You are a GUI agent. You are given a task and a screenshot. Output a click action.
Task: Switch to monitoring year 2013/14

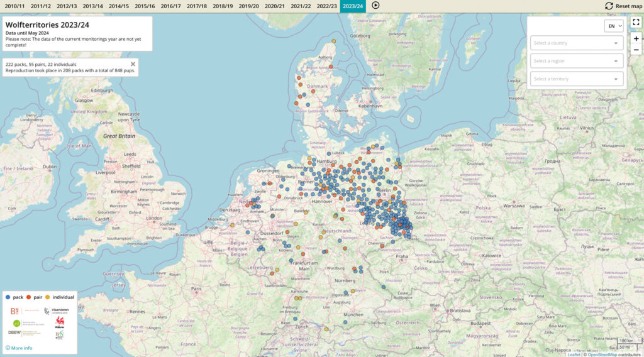93,6
